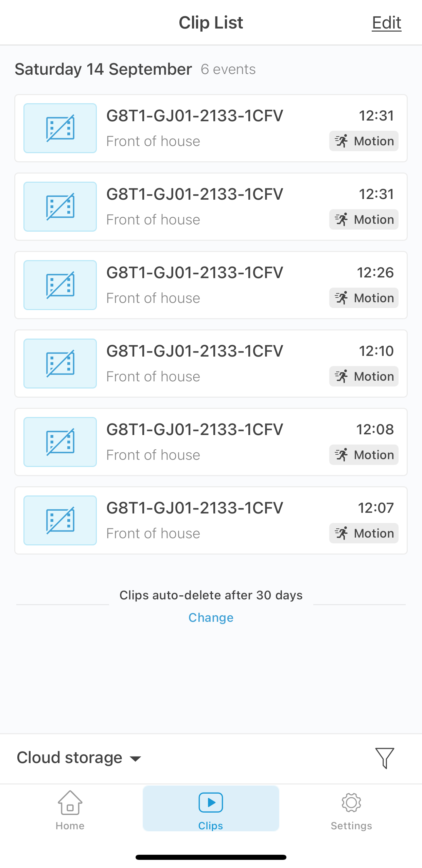
Task: Click Motion badge on 12:10 clip
Action: [364, 376]
